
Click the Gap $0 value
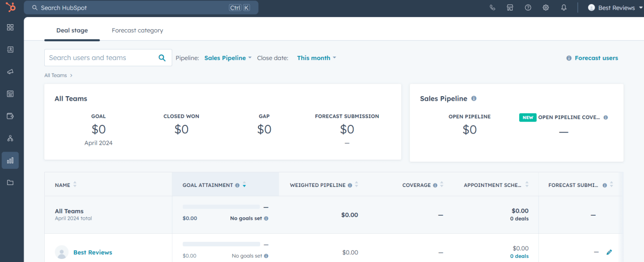pos(264,129)
